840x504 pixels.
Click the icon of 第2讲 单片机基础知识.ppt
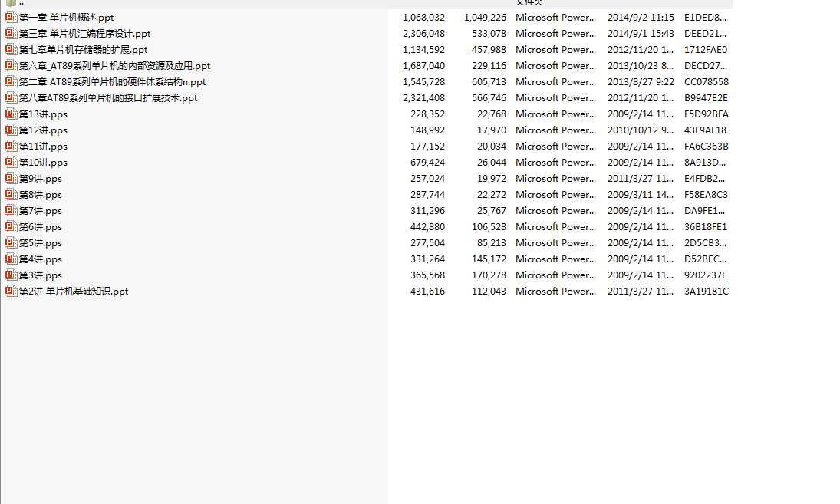[11, 291]
